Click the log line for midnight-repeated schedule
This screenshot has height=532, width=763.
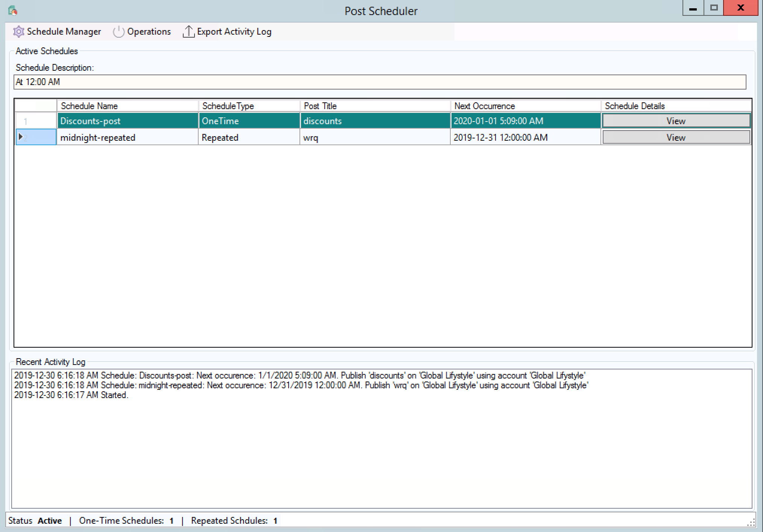[x=301, y=385]
